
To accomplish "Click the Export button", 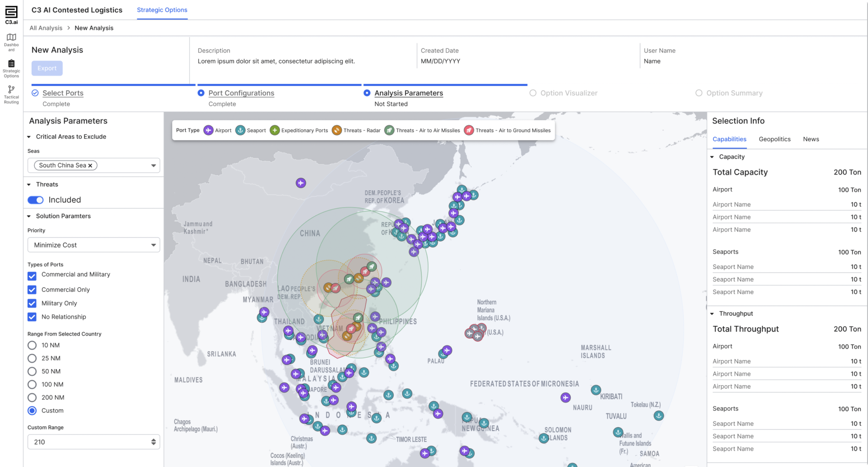I will coord(47,68).
